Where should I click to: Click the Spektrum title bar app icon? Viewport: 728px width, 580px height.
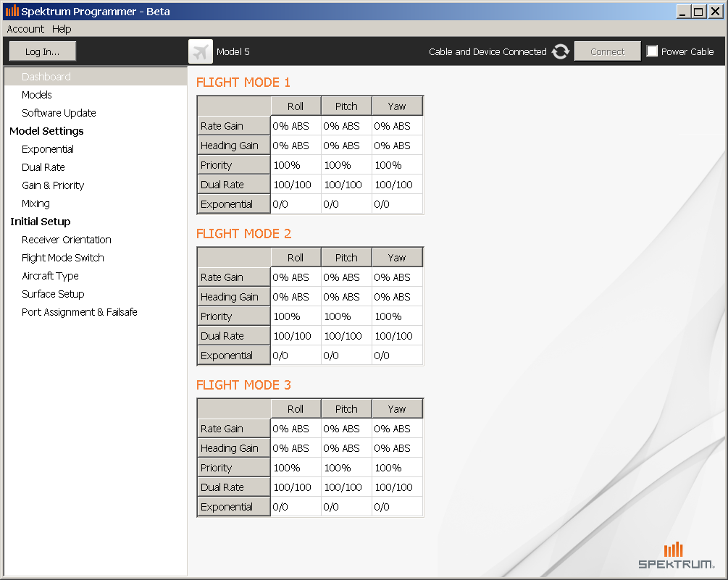coord(12,11)
